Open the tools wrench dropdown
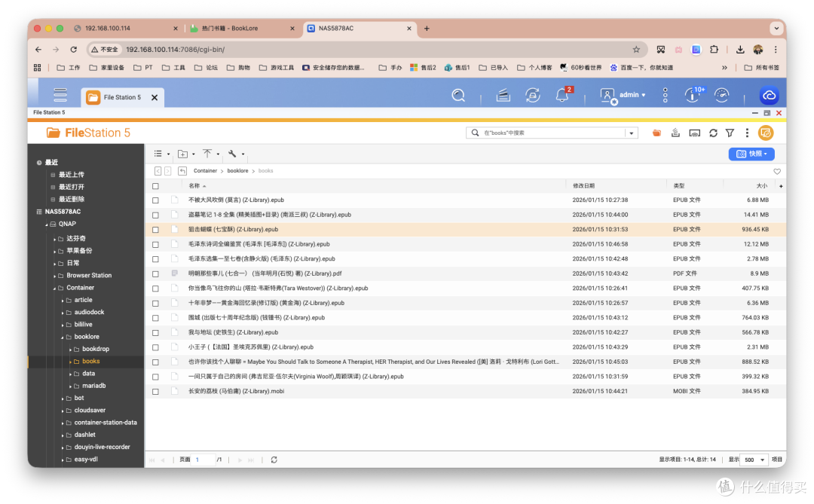 coord(236,154)
